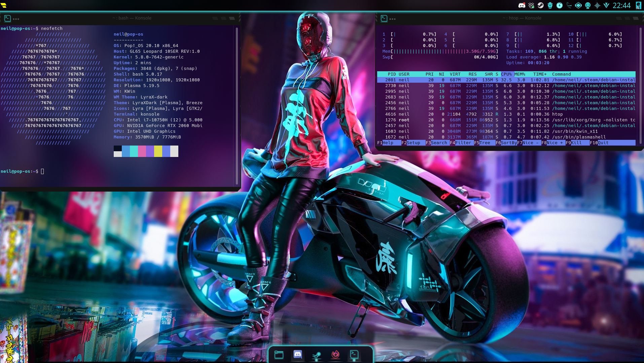The height and width of the screenshot is (363, 644).
Task: Click the Vivaldi V icon in the tray
Action: coord(606,5)
